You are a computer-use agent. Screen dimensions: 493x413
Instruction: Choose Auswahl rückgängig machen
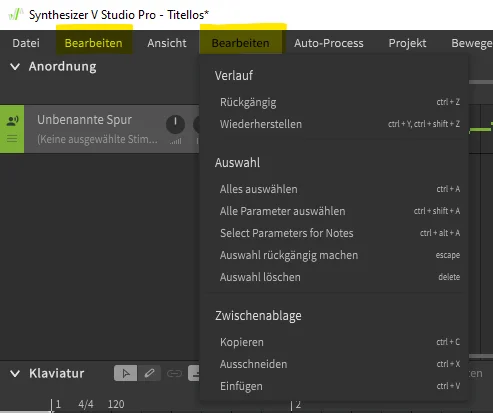[334, 255]
